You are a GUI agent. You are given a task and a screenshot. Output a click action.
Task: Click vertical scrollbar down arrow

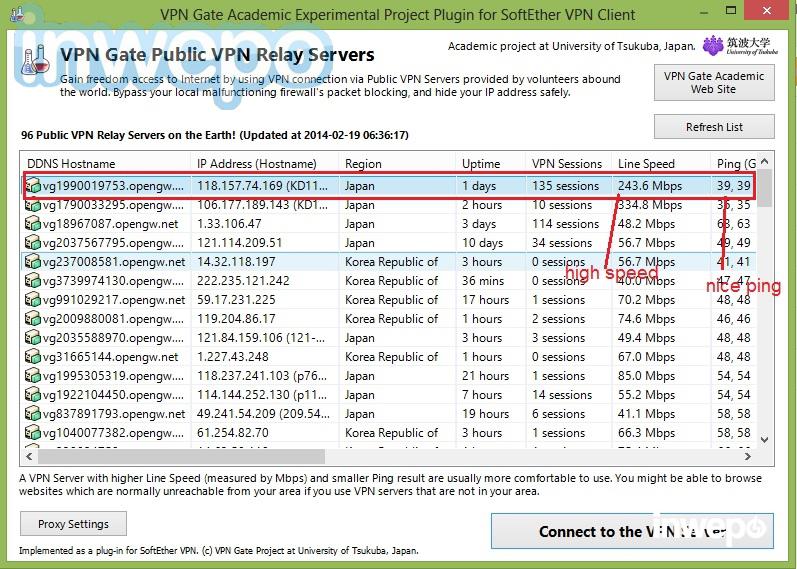coord(764,439)
